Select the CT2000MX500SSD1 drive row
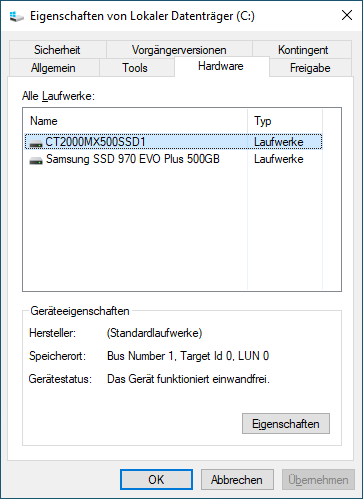Image resolution: width=363 pixels, height=499 pixels. [173, 142]
